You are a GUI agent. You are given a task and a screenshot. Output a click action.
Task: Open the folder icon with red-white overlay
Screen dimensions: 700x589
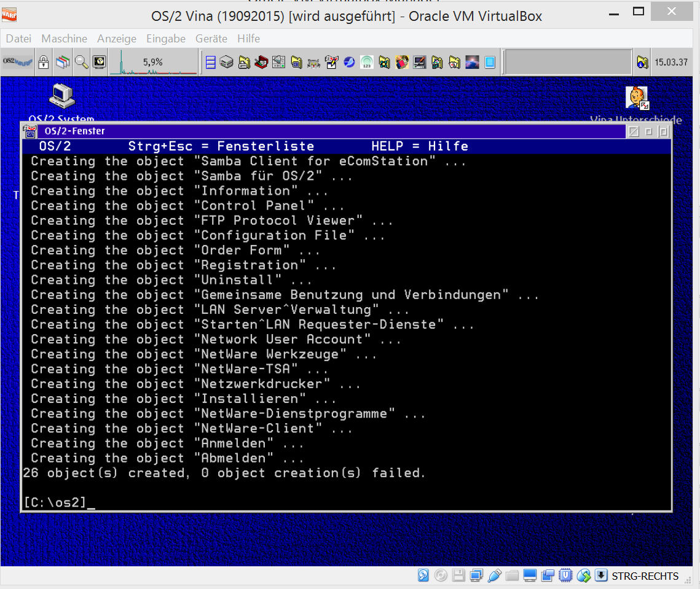click(x=454, y=62)
